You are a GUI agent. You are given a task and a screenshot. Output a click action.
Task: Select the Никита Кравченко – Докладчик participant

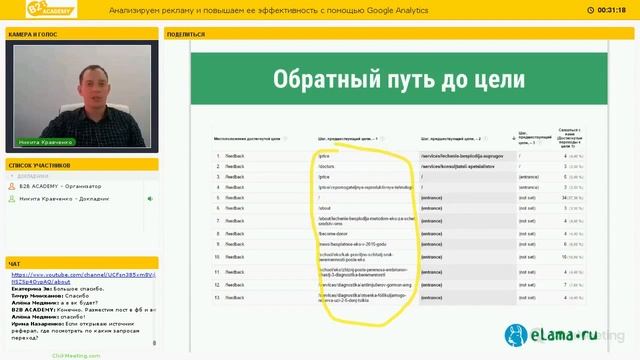point(64,199)
